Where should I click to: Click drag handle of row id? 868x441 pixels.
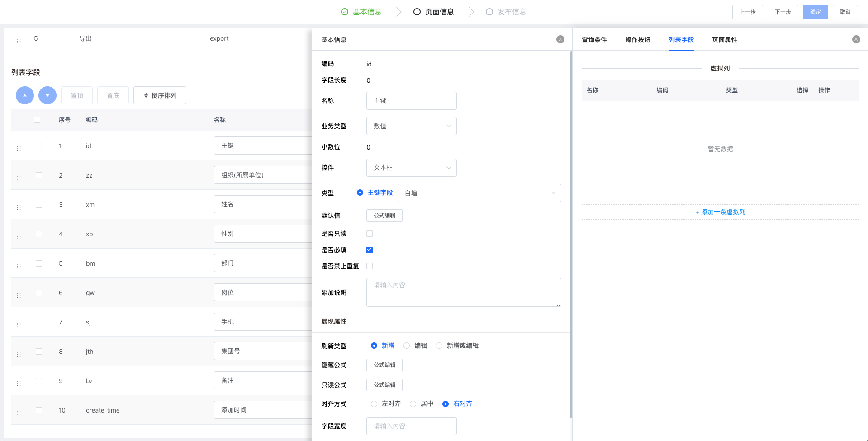pos(19,148)
